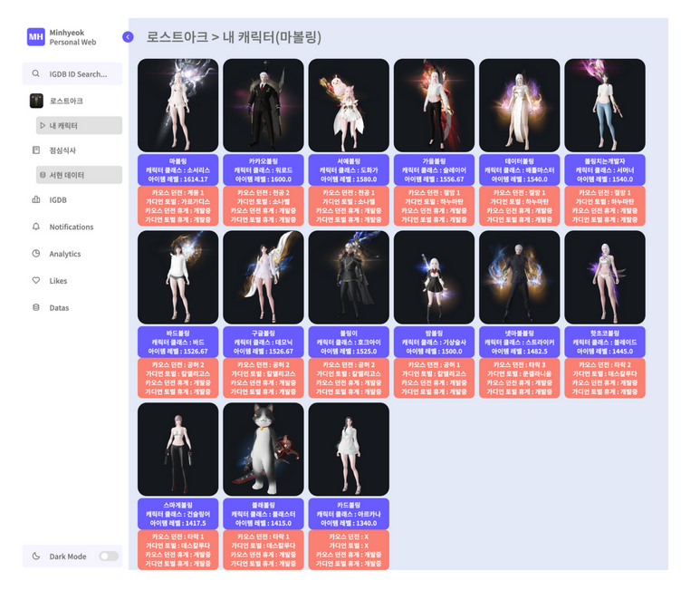
Task: Click 블래볼링 info card with level 1415.0
Action: [x=264, y=514]
